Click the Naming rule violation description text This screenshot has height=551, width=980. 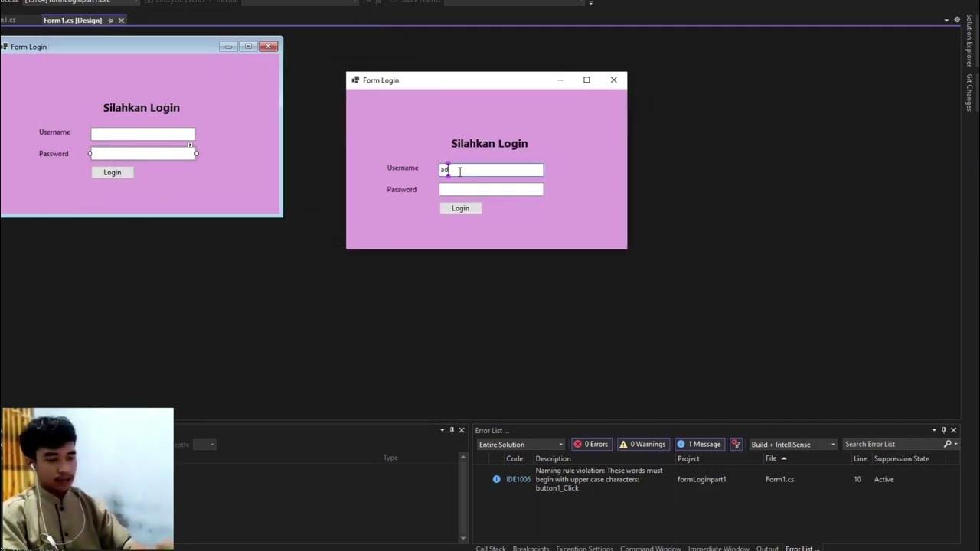[x=599, y=479]
